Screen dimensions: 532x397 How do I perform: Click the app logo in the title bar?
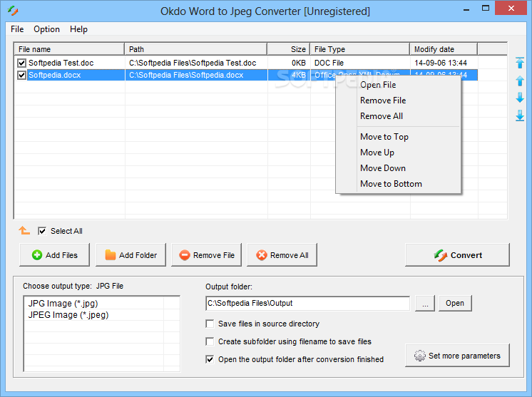click(13, 11)
